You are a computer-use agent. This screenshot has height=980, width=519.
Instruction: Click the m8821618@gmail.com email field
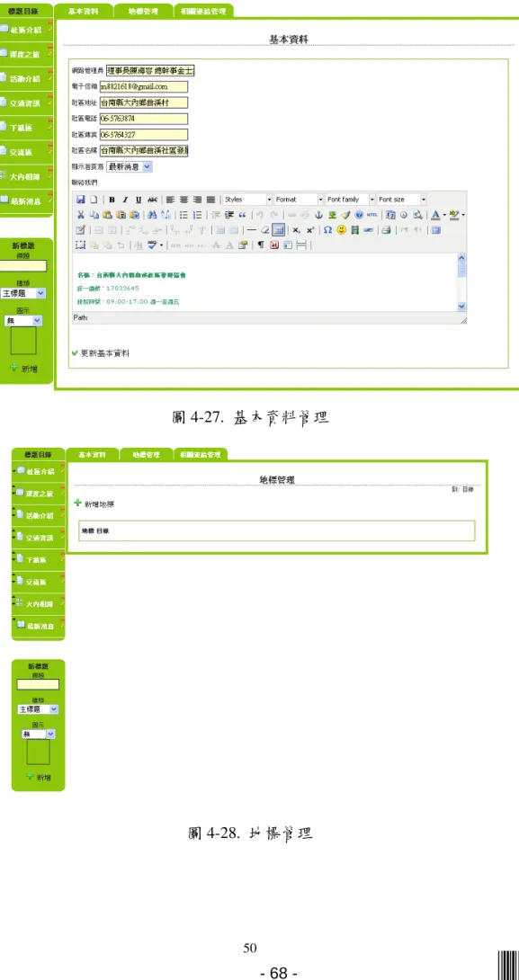144,87
